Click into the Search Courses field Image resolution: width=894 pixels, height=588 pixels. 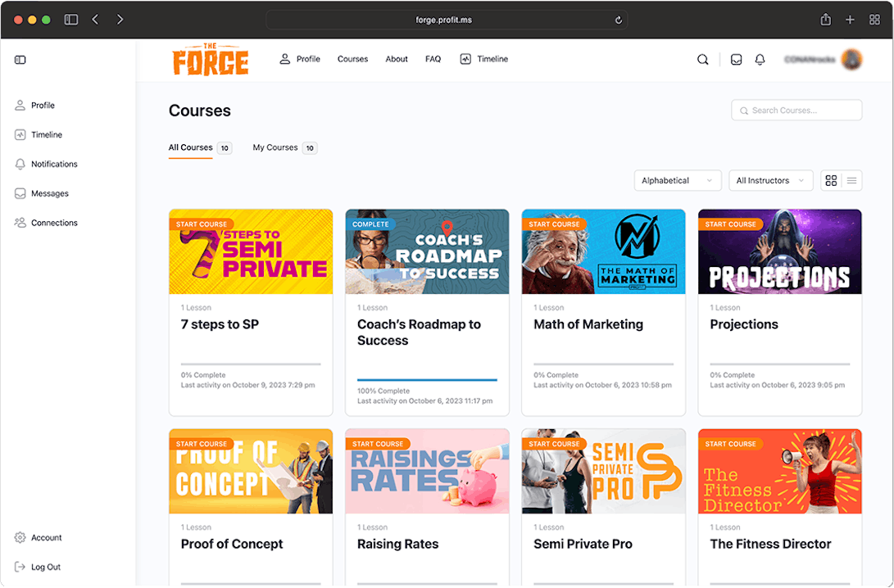pos(796,111)
